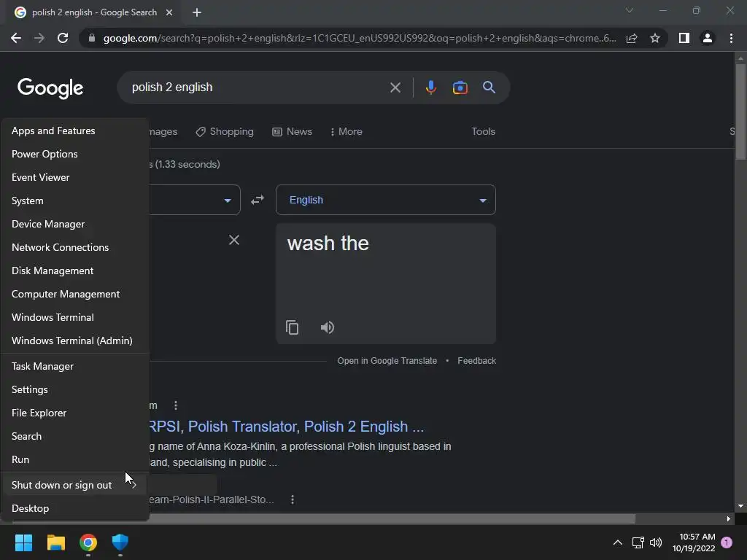Expand the source language dropdown arrow
The image size is (747, 560).
(x=228, y=201)
